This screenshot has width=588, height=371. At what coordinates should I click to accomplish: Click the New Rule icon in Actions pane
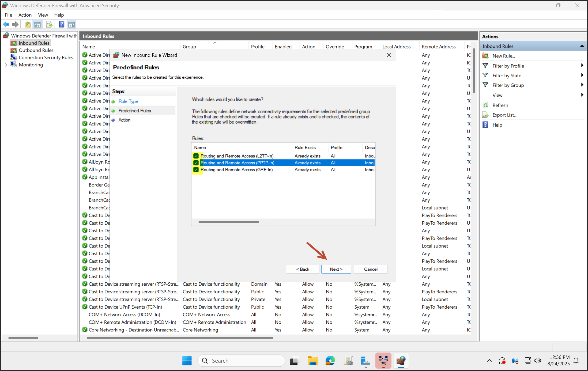point(485,56)
